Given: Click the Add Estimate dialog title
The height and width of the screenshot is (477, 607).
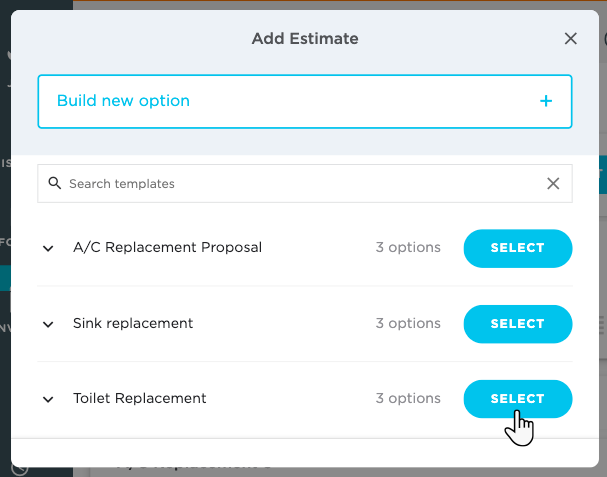Looking at the screenshot, I should pos(305,39).
